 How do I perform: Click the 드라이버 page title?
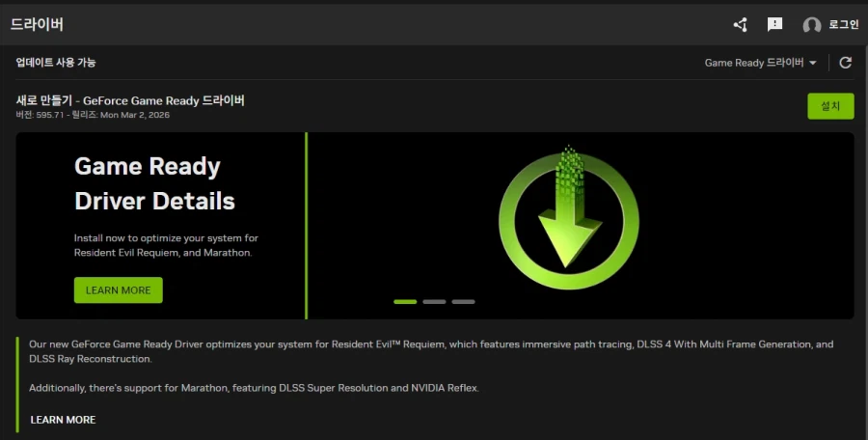pyautogui.click(x=37, y=25)
